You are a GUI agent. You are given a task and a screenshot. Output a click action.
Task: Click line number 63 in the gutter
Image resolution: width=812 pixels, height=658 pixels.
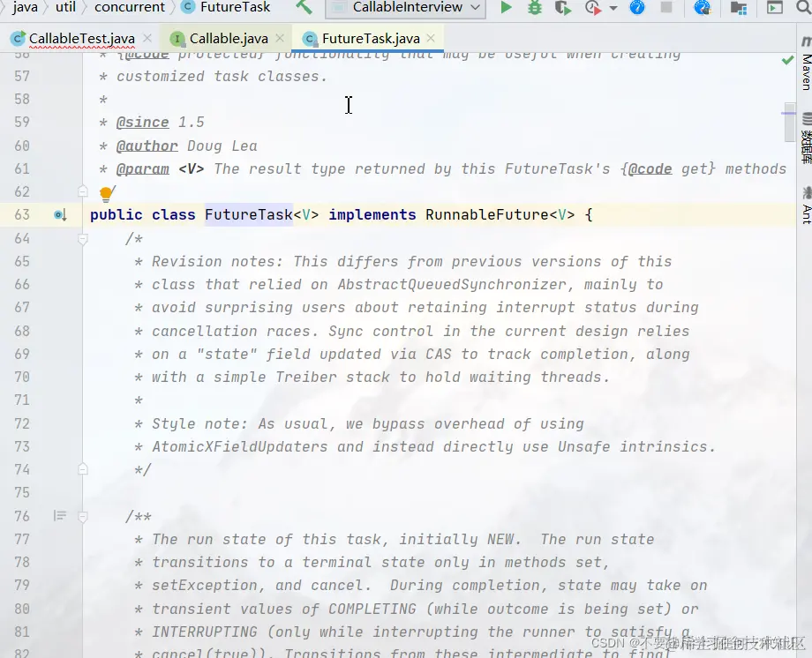coord(22,215)
